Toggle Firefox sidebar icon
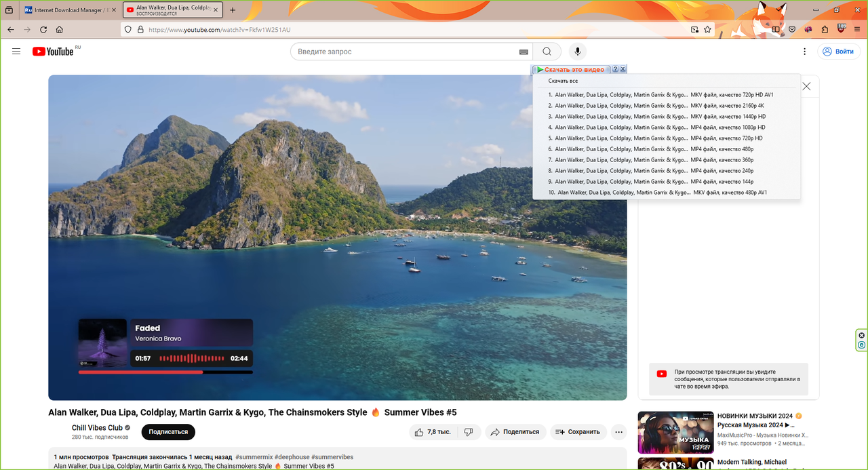 tap(776, 30)
